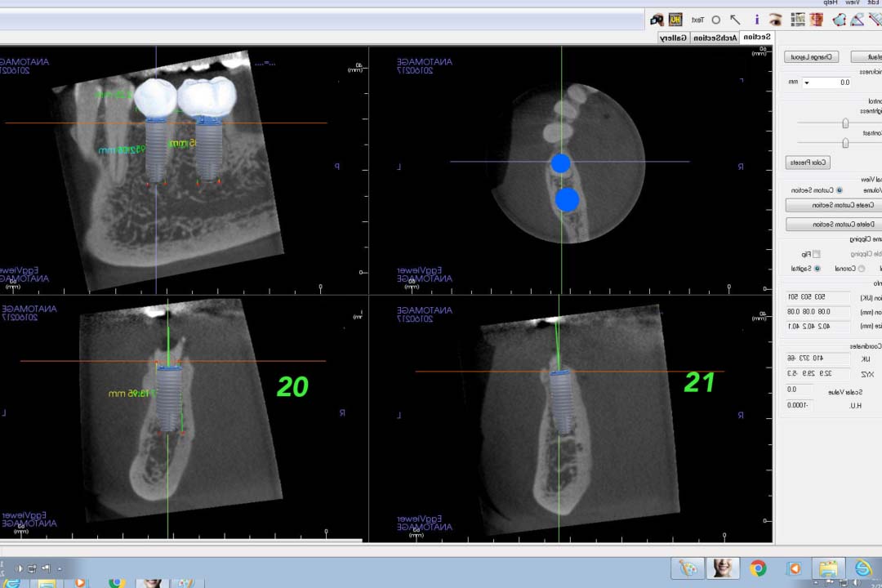
Task: Click the system tray action center flag
Action: pos(46,568)
